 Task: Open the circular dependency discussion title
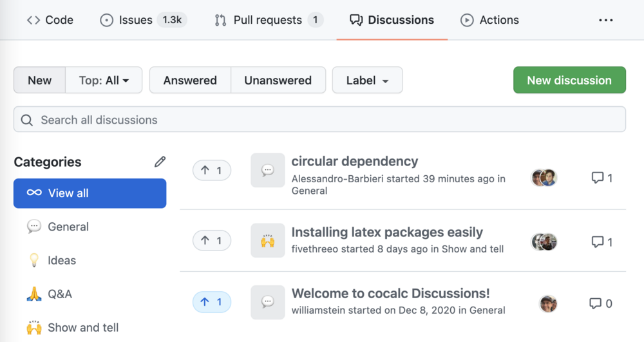coord(354,161)
